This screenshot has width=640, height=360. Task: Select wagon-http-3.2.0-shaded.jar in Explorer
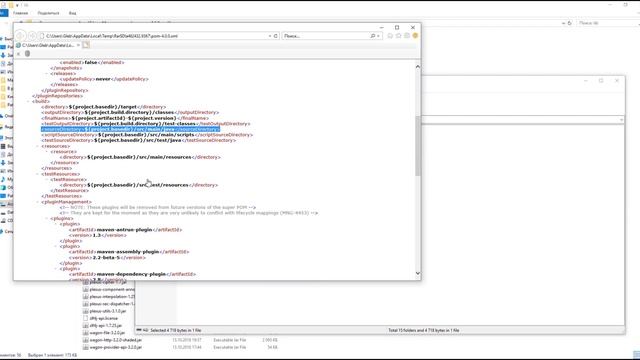tap(116, 340)
